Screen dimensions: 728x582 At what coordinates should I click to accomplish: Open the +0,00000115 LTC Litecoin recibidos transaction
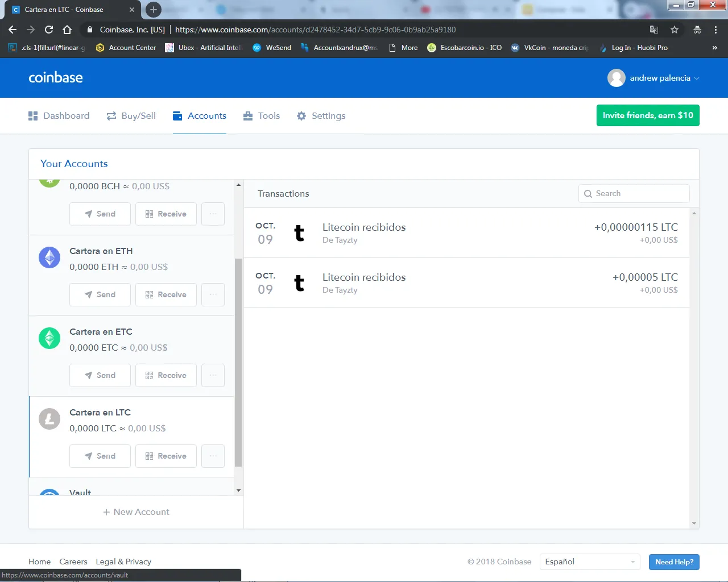466,233
